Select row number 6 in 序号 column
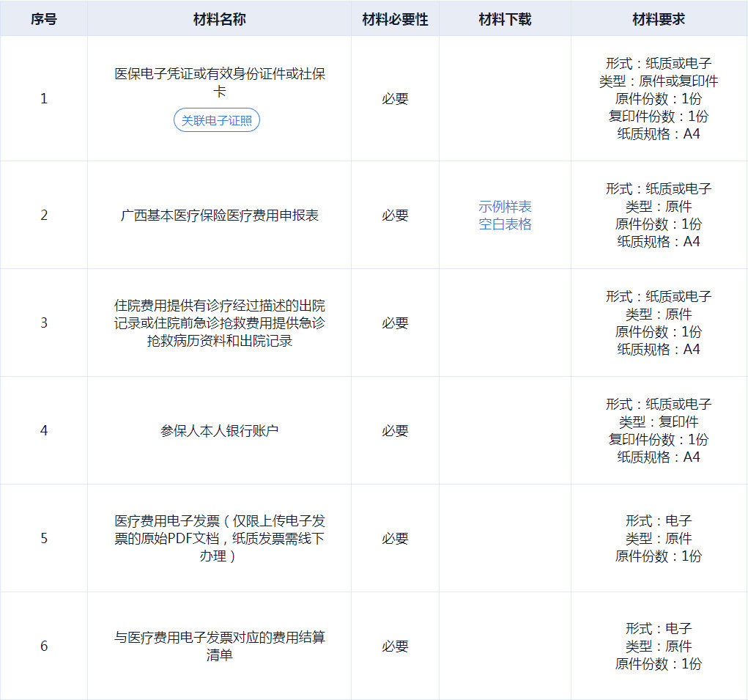 [44, 646]
